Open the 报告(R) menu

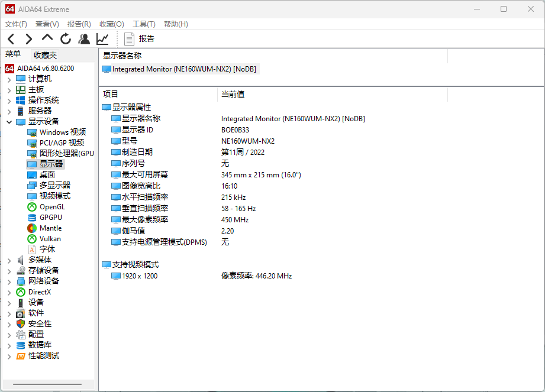[79, 24]
